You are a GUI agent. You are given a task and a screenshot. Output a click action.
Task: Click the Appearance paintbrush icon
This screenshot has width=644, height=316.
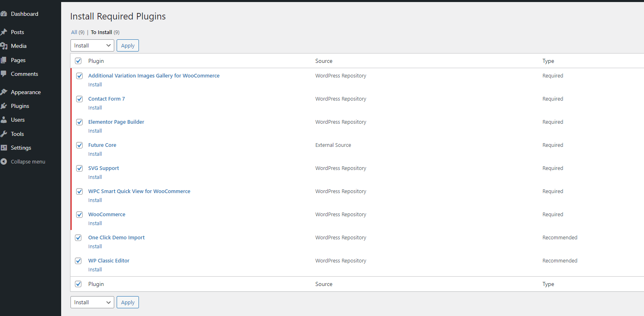pos(4,92)
